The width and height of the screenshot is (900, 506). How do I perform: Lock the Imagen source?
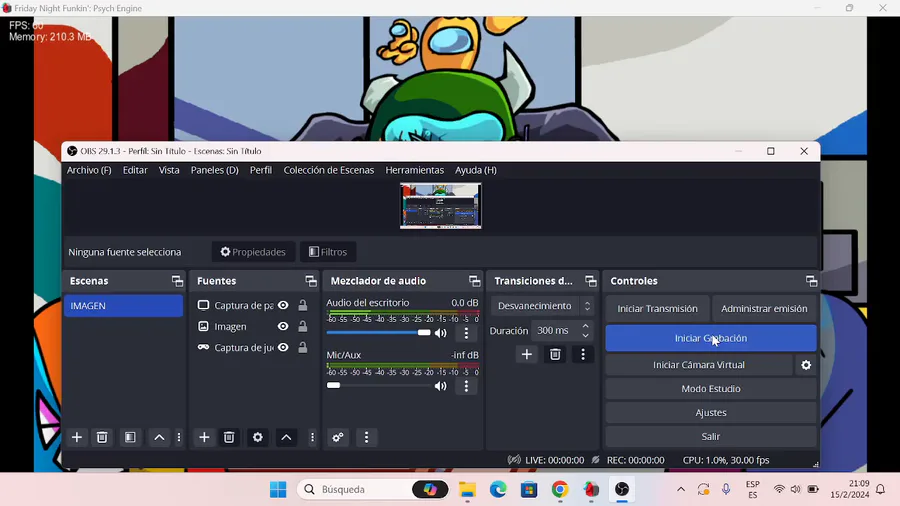click(302, 326)
